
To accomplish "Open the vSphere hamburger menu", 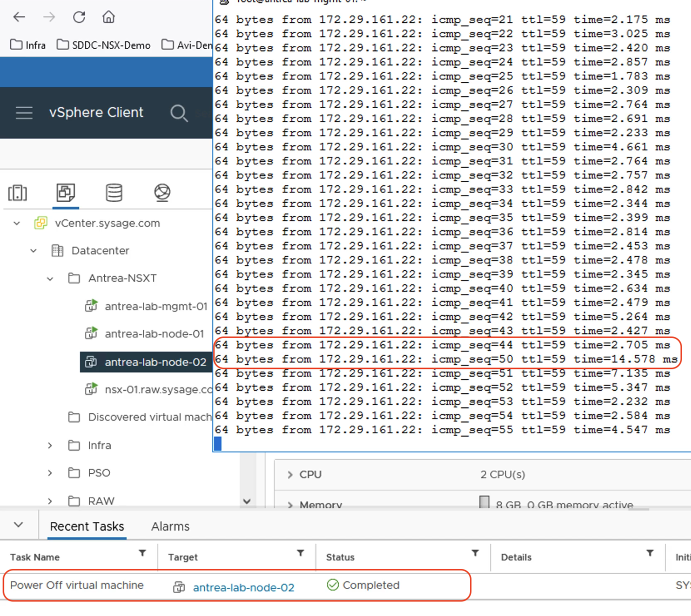I will pos(24,113).
